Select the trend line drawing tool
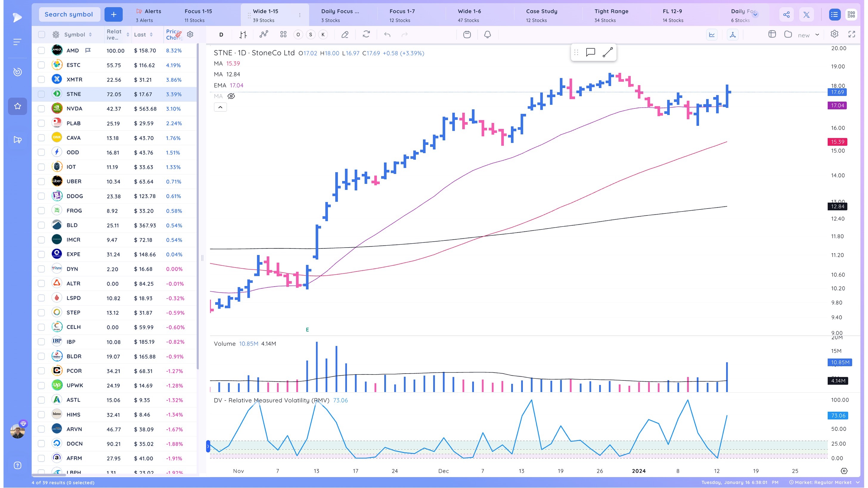 [607, 52]
